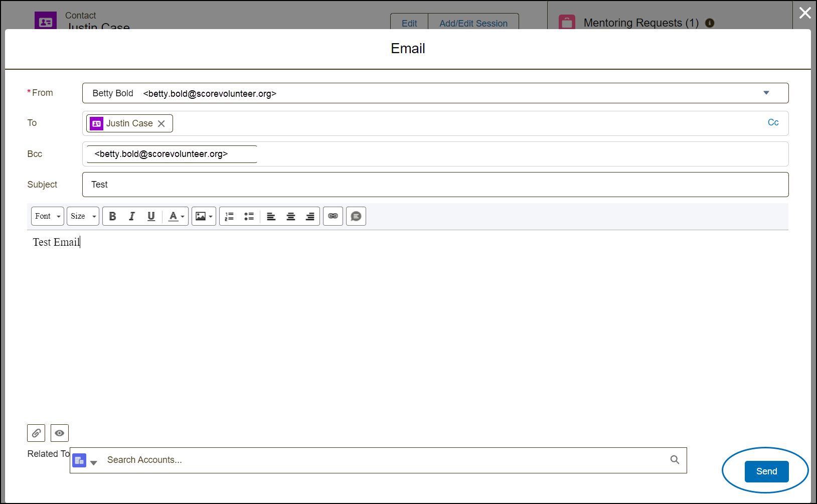This screenshot has width=817, height=504.
Task: Remove Justin Case from recipients
Action: [x=161, y=123]
